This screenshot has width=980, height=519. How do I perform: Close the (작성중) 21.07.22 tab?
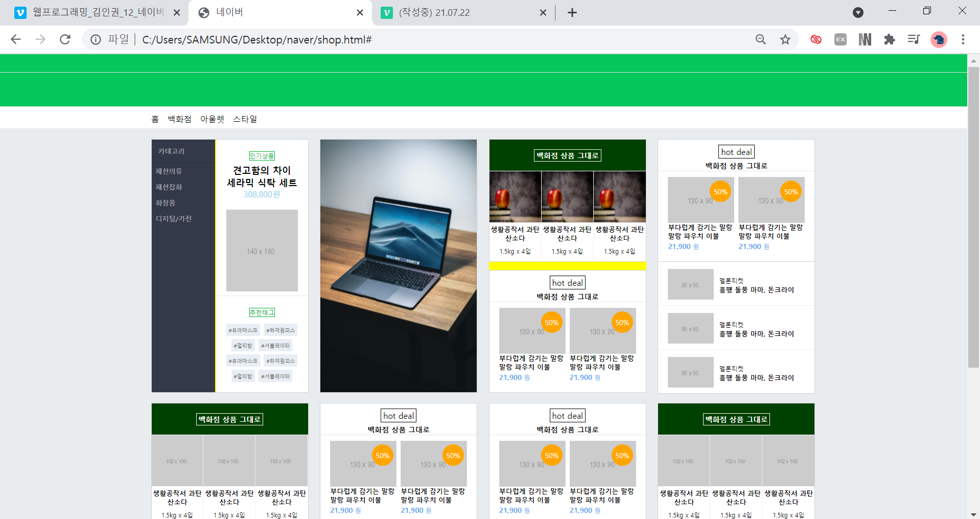click(x=543, y=13)
